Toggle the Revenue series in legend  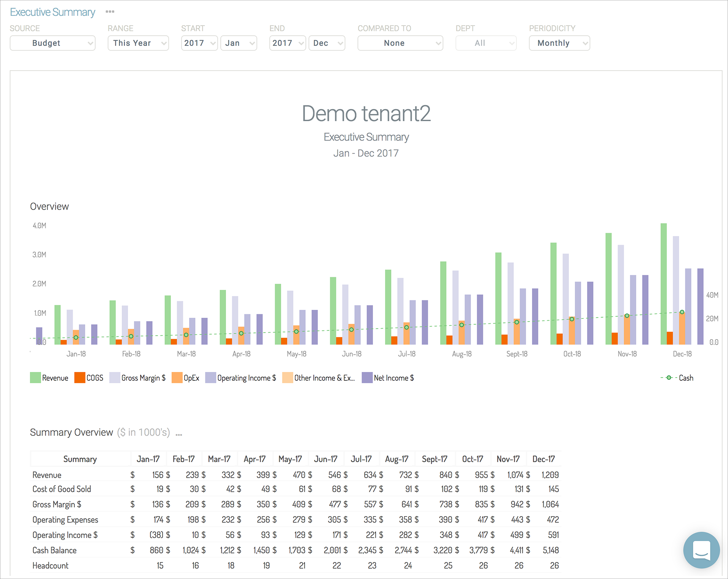49,378
